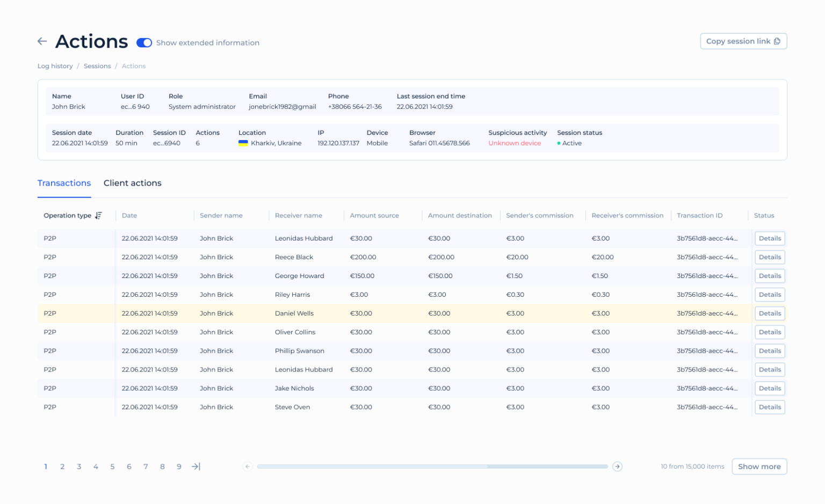Screen dimensions: 825x504
Task: Switch to the Client actions tab
Action: click(132, 183)
